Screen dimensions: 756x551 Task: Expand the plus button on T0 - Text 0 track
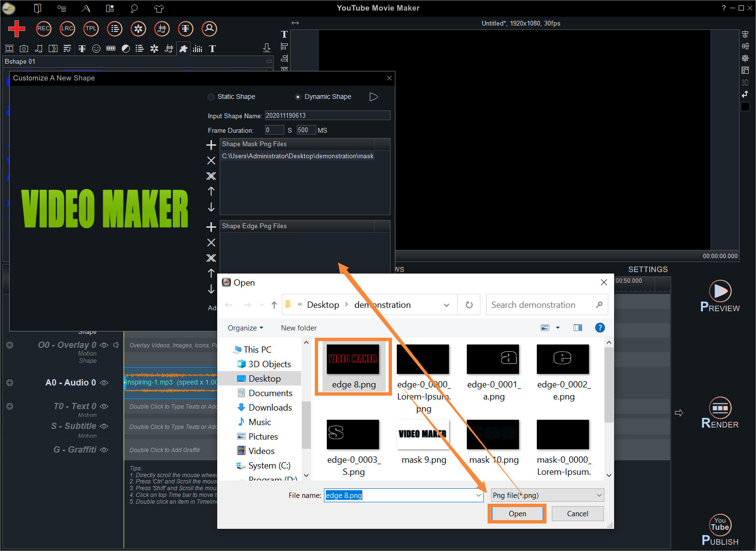[x=10, y=406]
